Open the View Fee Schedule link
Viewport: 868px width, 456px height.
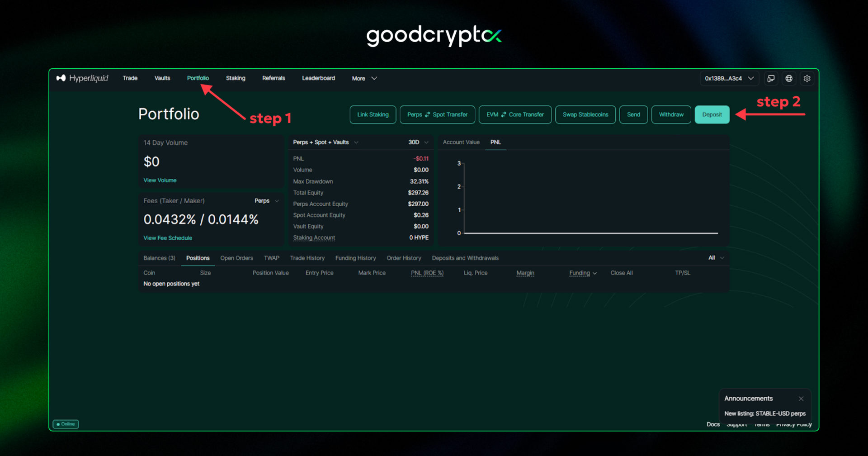[168, 237]
